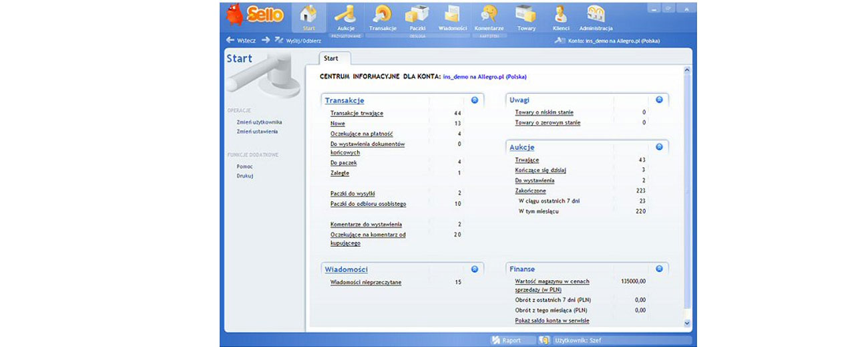Open the Paczki boxes icon
This screenshot has width=868, height=347.
(417, 17)
